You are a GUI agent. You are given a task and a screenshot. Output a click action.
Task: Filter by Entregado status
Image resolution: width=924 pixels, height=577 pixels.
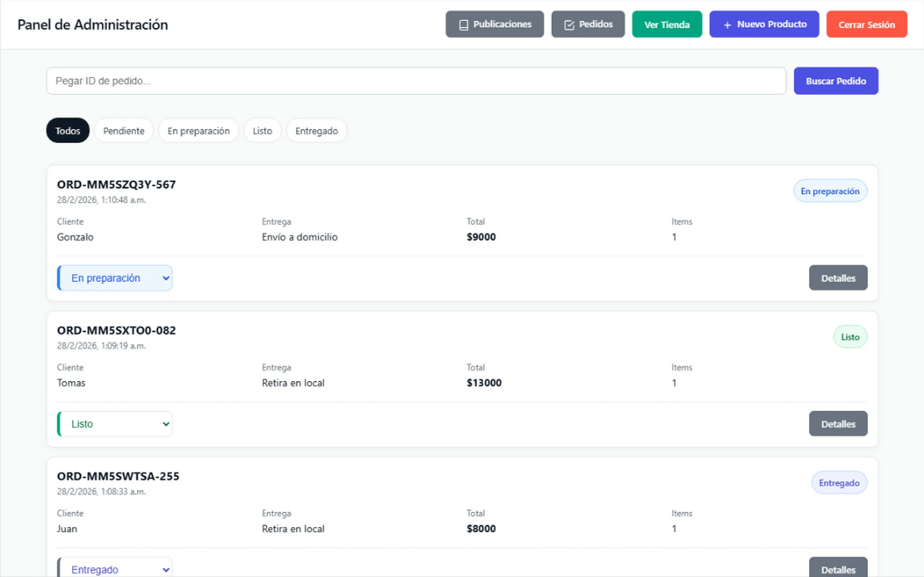click(316, 131)
